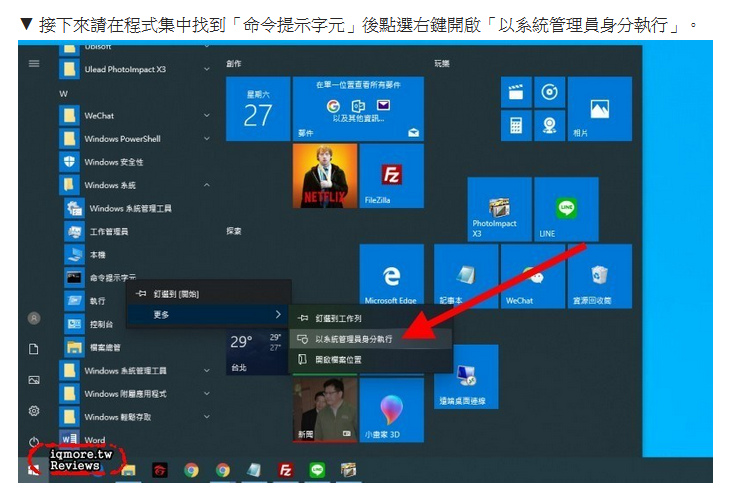Open the PhotoImpact X3 tile
Screen dimensions: 738x496
point(499,210)
